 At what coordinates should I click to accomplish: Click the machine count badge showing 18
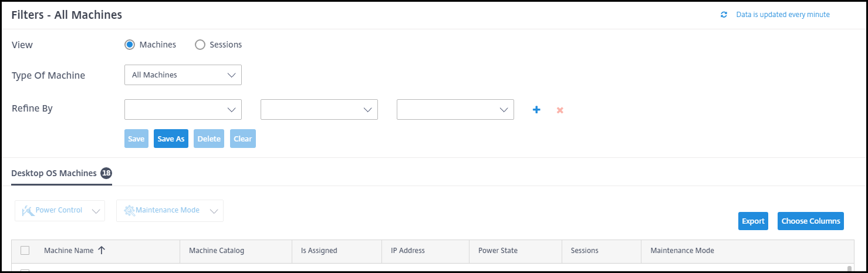tap(106, 173)
